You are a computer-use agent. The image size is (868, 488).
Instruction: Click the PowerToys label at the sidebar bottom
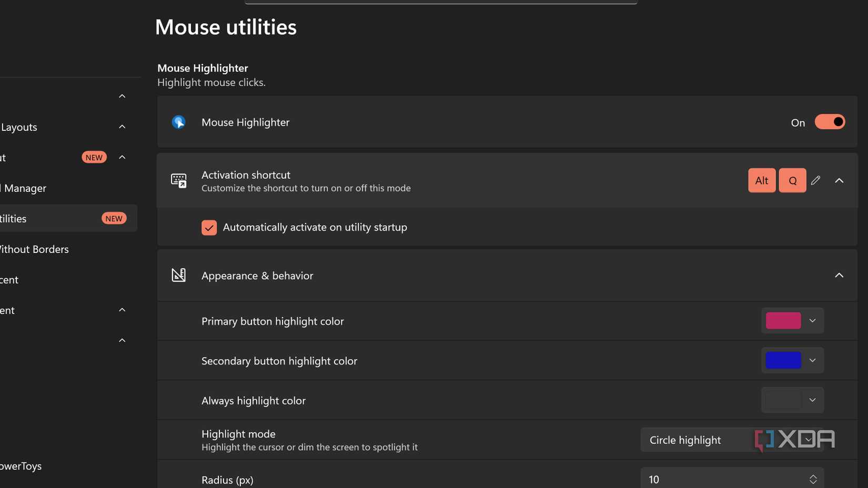21,466
